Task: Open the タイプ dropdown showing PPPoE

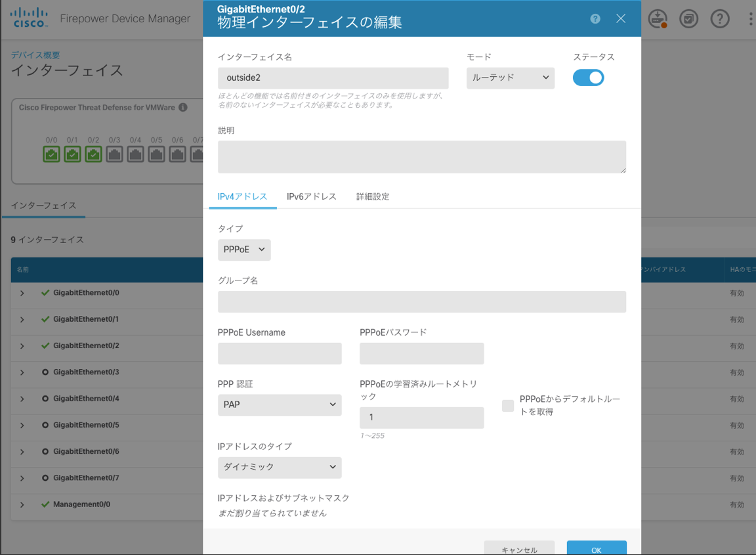Action: click(x=244, y=250)
